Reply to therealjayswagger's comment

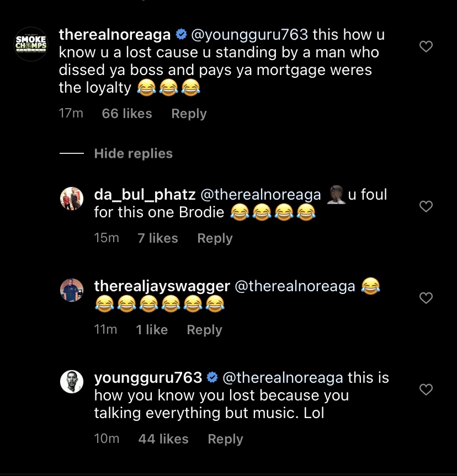(204, 330)
